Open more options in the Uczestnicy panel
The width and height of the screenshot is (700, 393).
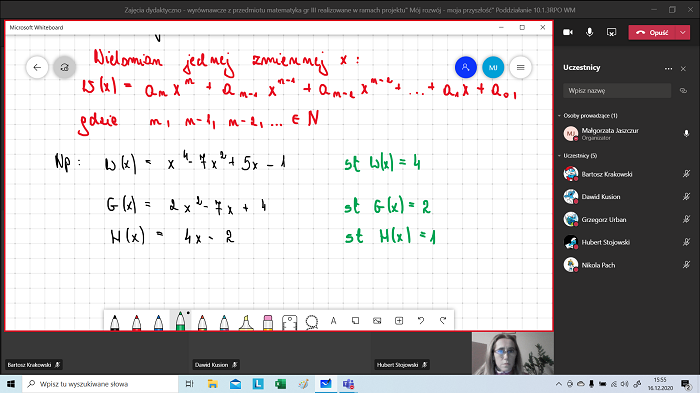click(668, 68)
